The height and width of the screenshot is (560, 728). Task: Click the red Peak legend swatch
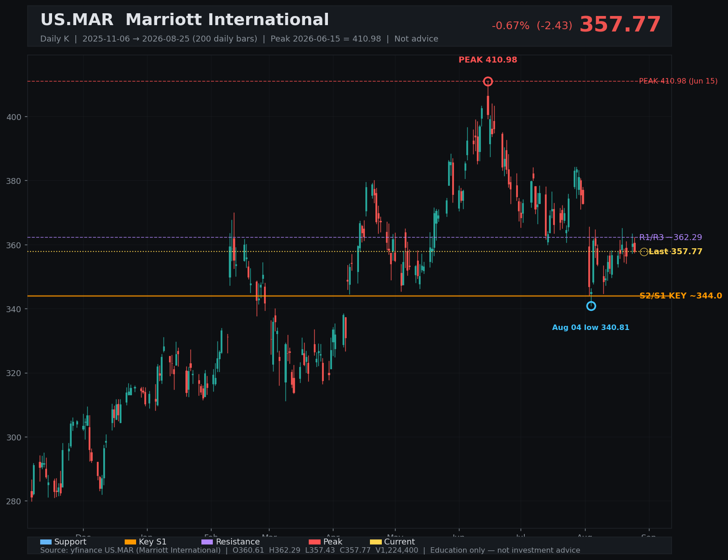coord(315,542)
